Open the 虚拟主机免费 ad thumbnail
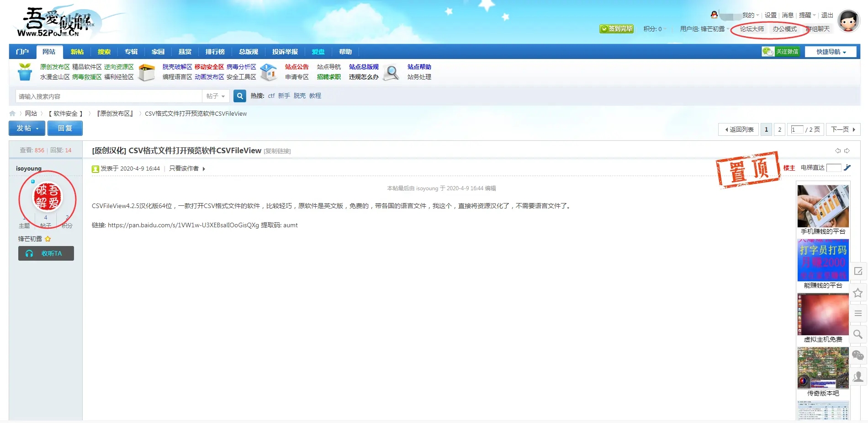 tap(823, 314)
